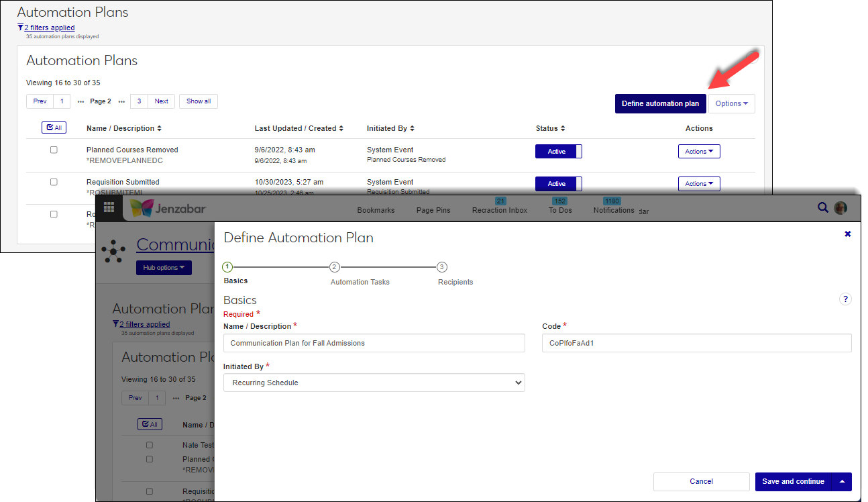Check the Planned Courses Removed row checkbox
Screen dimensions: 868x502
pyautogui.click(x=54, y=150)
